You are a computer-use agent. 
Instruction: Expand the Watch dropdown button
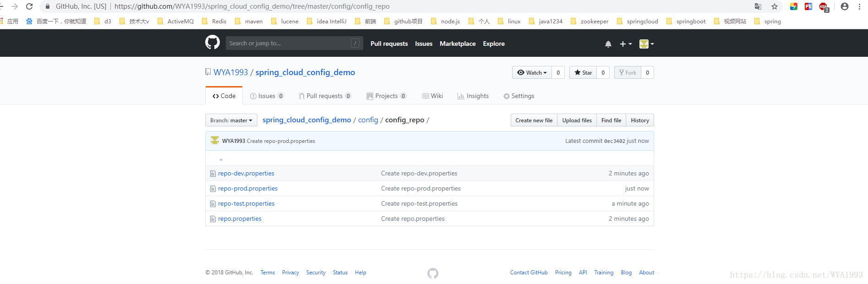pos(532,72)
